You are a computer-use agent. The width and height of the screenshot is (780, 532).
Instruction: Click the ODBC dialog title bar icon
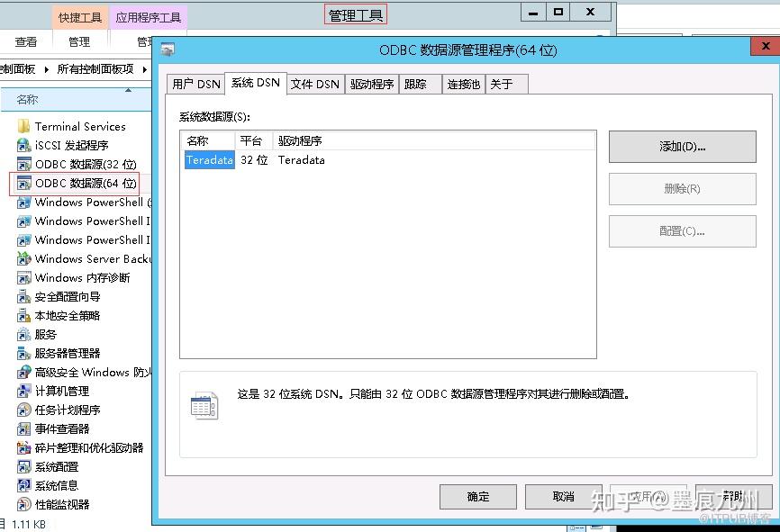[x=168, y=50]
